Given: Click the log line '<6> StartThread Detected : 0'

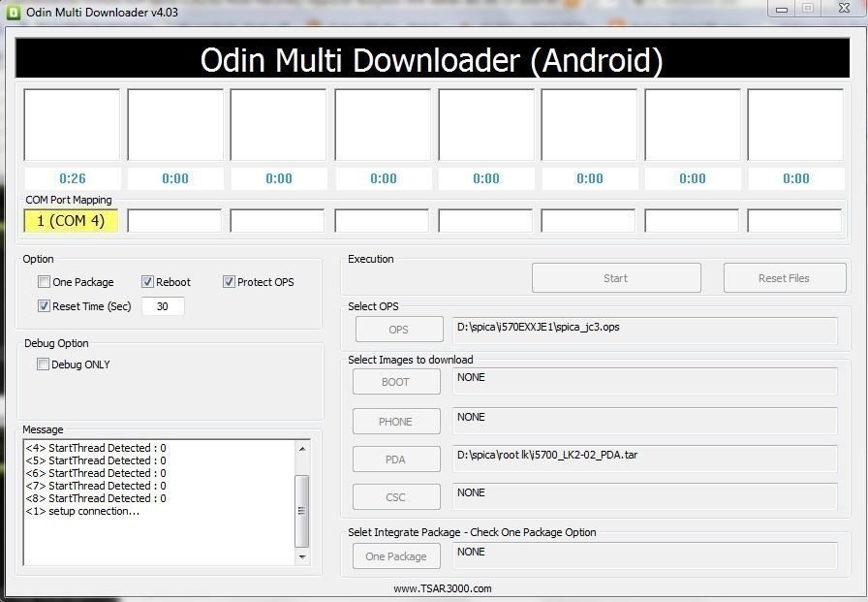Looking at the screenshot, I should pyautogui.click(x=96, y=473).
